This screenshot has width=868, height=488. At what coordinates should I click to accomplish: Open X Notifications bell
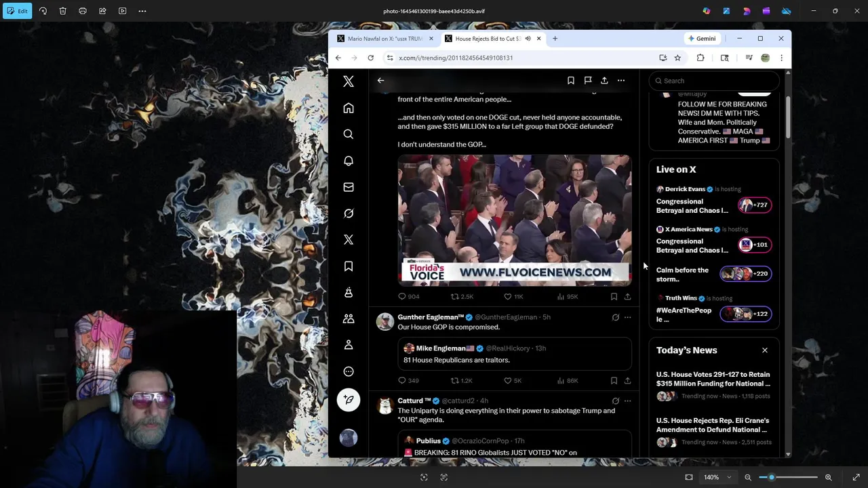point(349,161)
